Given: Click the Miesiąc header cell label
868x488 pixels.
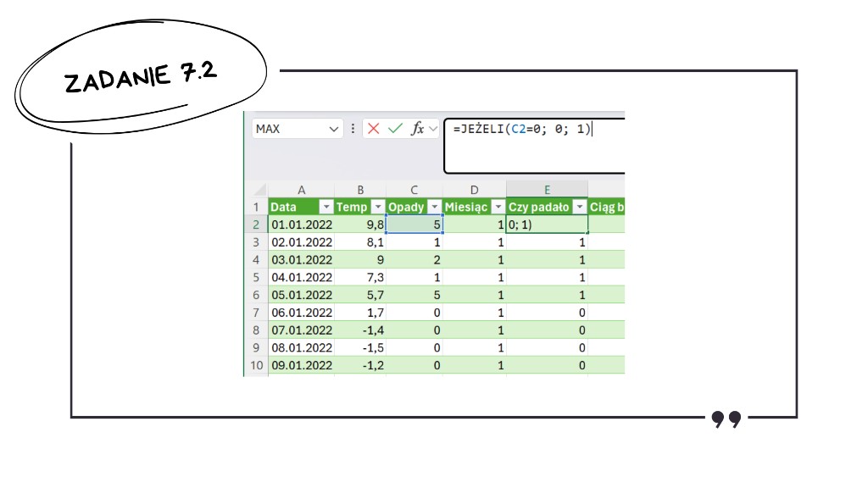Looking at the screenshot, I should click(x=466, y=208).
